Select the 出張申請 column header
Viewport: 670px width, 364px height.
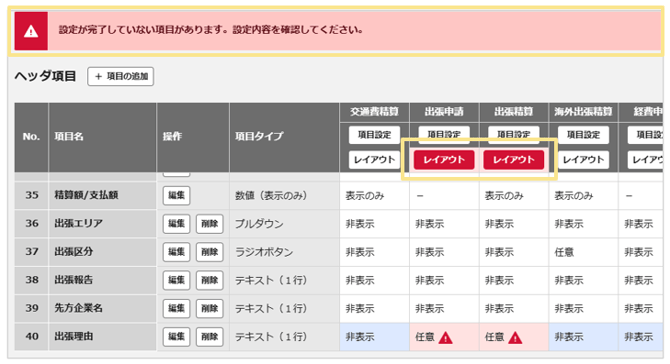(x=444, y=112)
